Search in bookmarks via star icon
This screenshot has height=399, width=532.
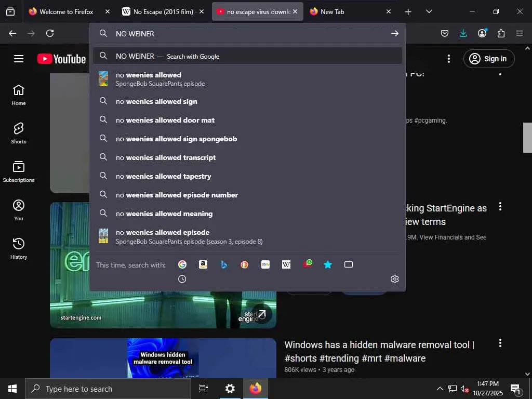328,264
